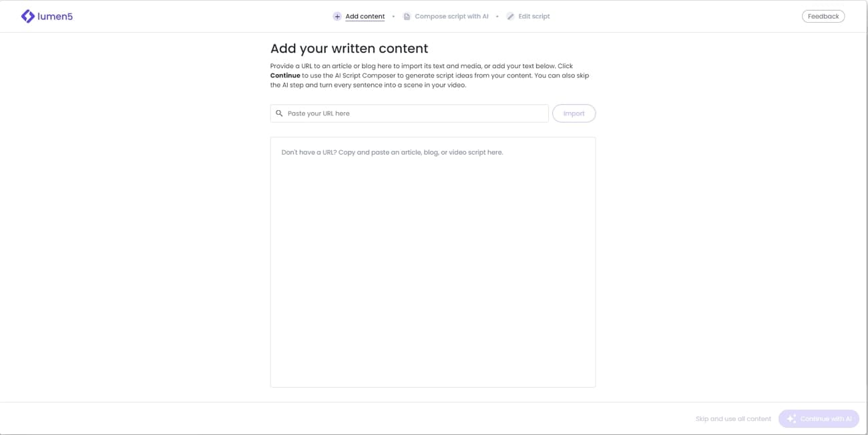Click the Lumen5 diamond logo icon

coord(27,16)
